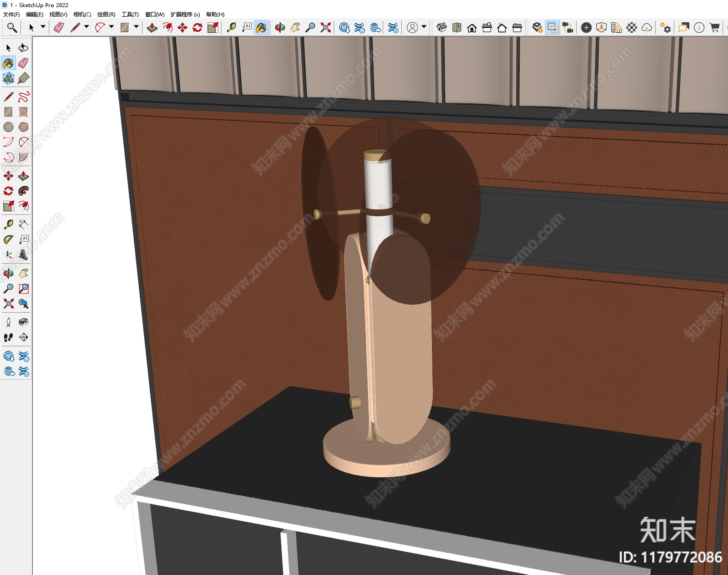
Task: Select the Text label tool in top toolbar
Action: pyautogui.click(x=247, y=28)
